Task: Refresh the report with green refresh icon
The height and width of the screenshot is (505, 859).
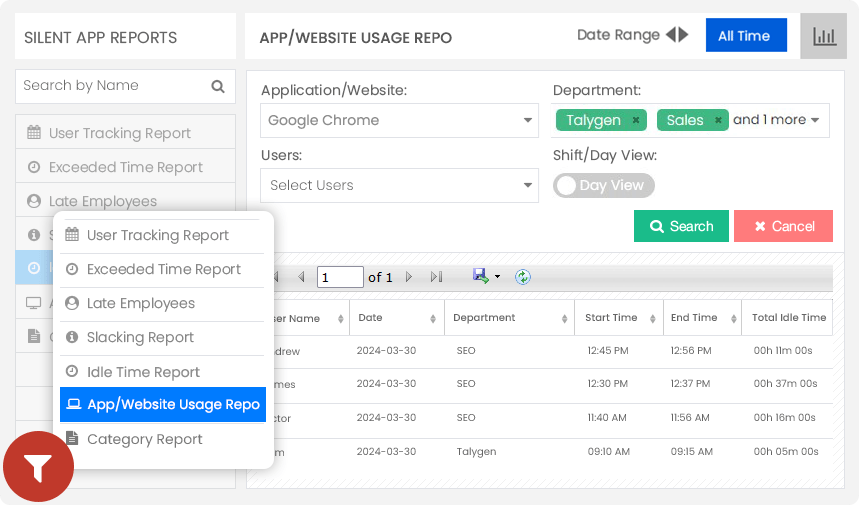Action: (523, 277)
